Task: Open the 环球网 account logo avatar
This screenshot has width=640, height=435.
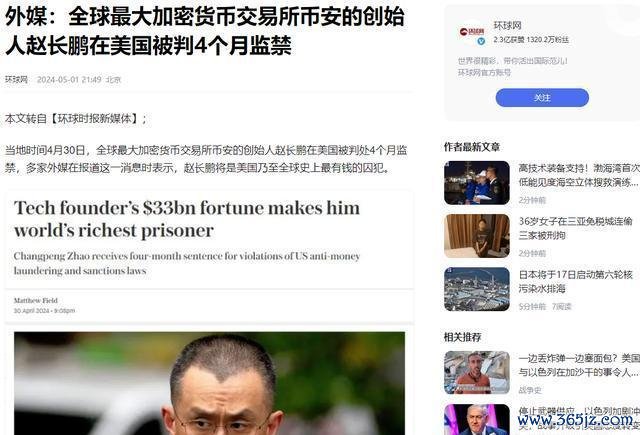Action: point(471,32)
